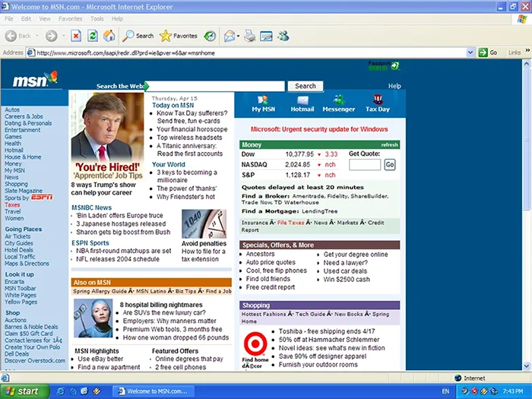Click refresh in the Money panel
The image size is (532, 399).
click(x=389, y=145)
